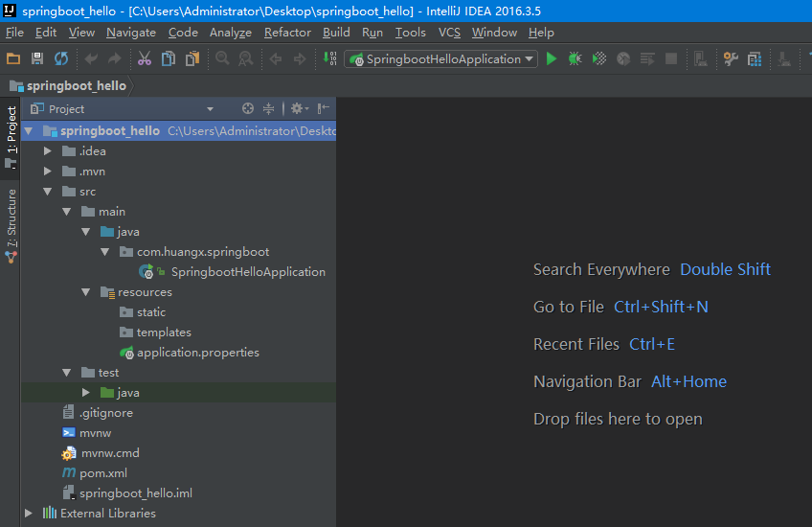Click the Redo arrow icon

tap(115, 59)
